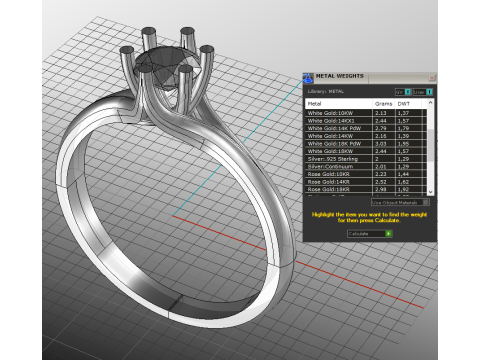Click the 2.13 grams value
Image resolution: width=480 pixels, height=360 pixels.
pos(380,113)
